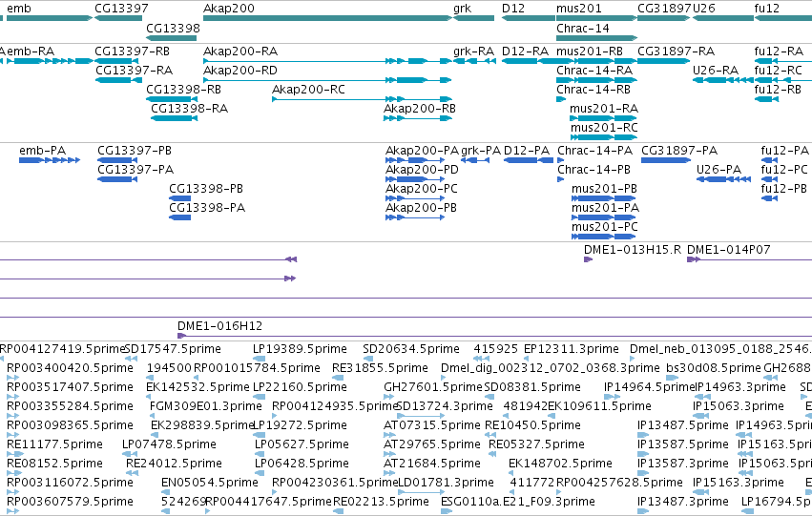Select the Akap200-RD transcript label
Screen dimensions: 812x516
(x=240, y=71)
